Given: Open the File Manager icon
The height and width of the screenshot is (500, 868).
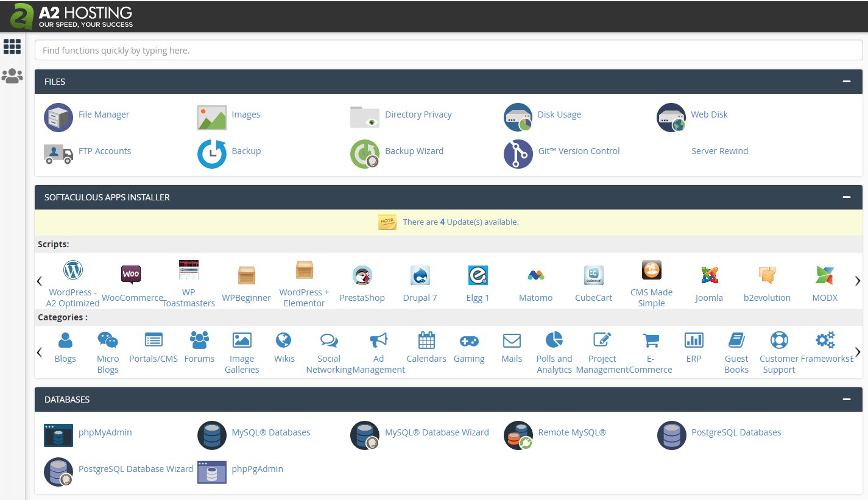Looking at the screenshot, I should [58, 118].
